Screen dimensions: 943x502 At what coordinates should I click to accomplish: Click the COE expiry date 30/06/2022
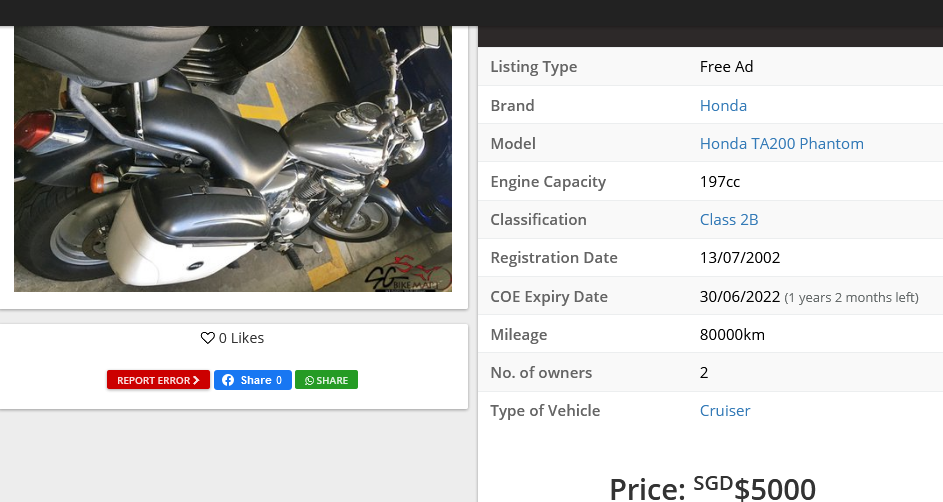click(739, 297)
